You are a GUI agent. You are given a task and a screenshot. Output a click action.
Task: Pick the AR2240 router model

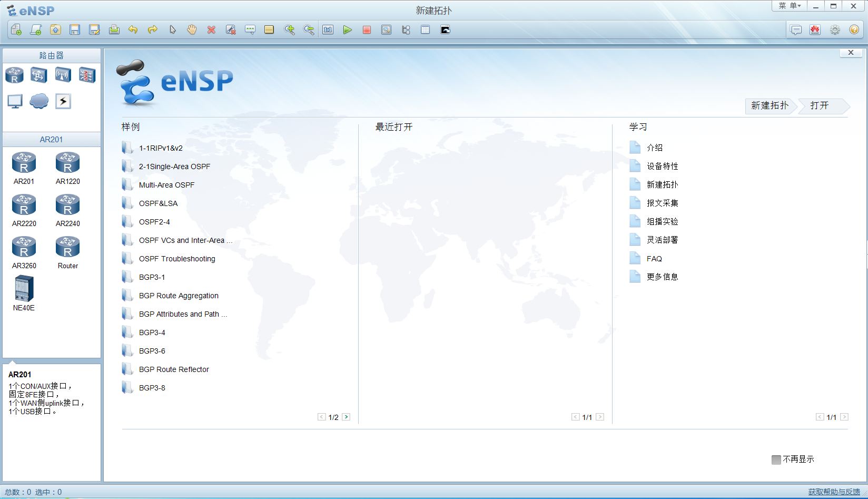(x=68, y=211)
